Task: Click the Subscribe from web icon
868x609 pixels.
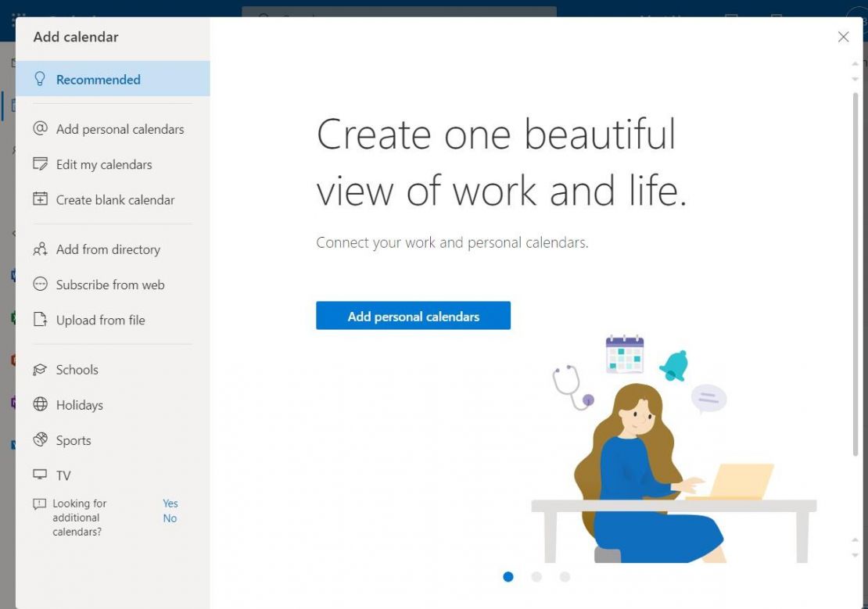Action: coord(40,285)
